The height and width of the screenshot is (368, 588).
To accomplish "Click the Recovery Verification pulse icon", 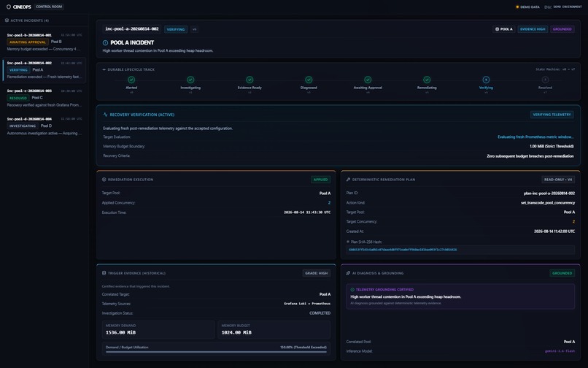I will point(105,115).
